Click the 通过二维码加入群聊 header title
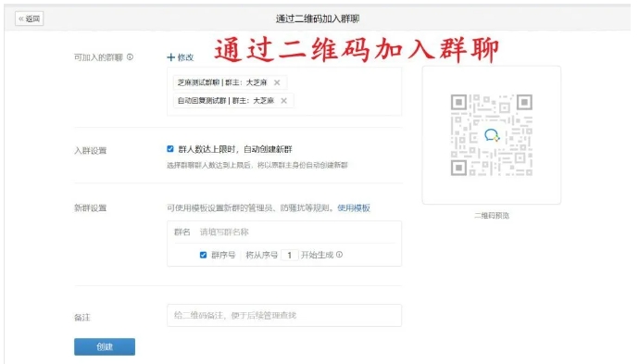 [318, 19]
